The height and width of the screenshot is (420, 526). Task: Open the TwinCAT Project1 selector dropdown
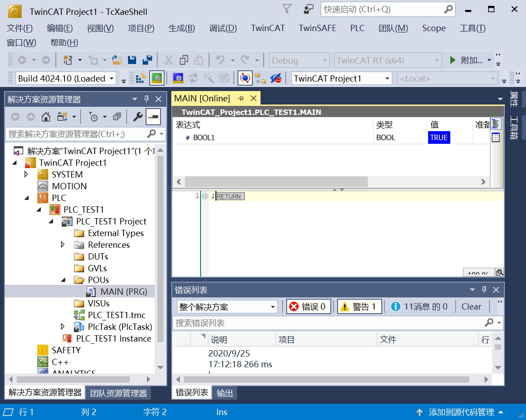387,79
